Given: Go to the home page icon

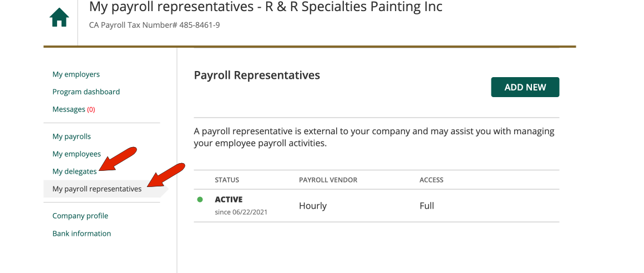Looking at the screenshot, I should (x=59, y=18).
